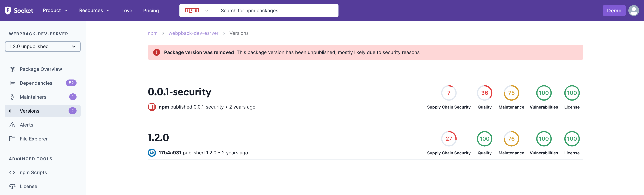Click the Alerts warning triangle icon
Image resolution: width=644 pixels, height=195 pixels.
click(x=12, y=125)
